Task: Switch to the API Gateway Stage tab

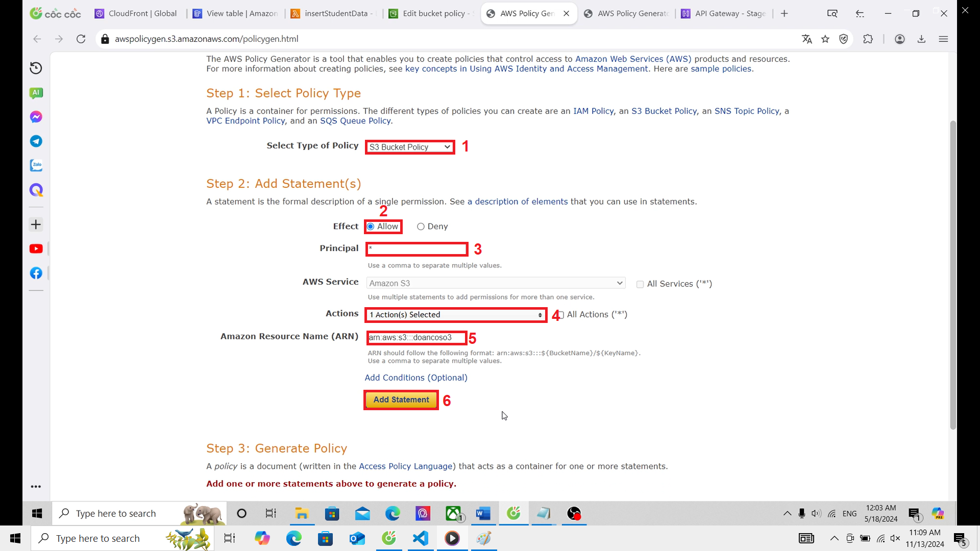Action: 729,13
